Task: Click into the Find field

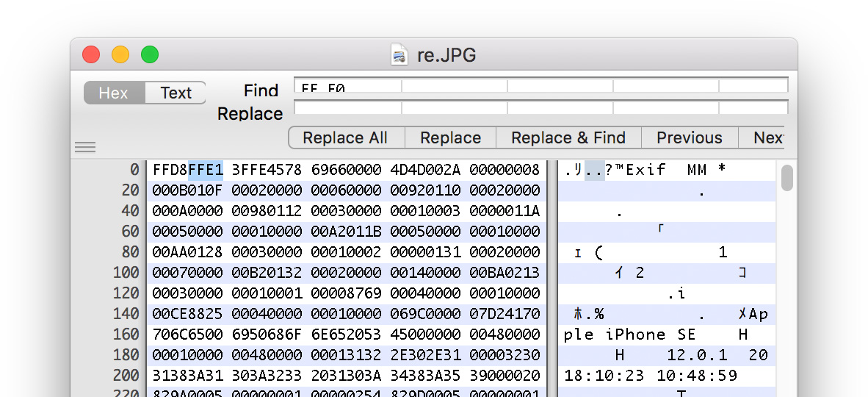Action: coord(540,85)
